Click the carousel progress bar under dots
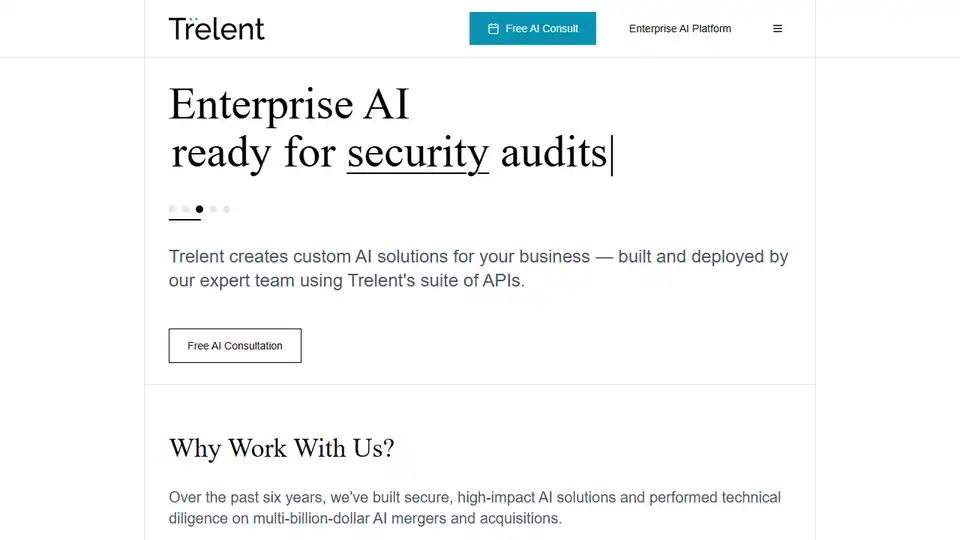The height and width of the screenshot is (540, 960). click(185, 219)
